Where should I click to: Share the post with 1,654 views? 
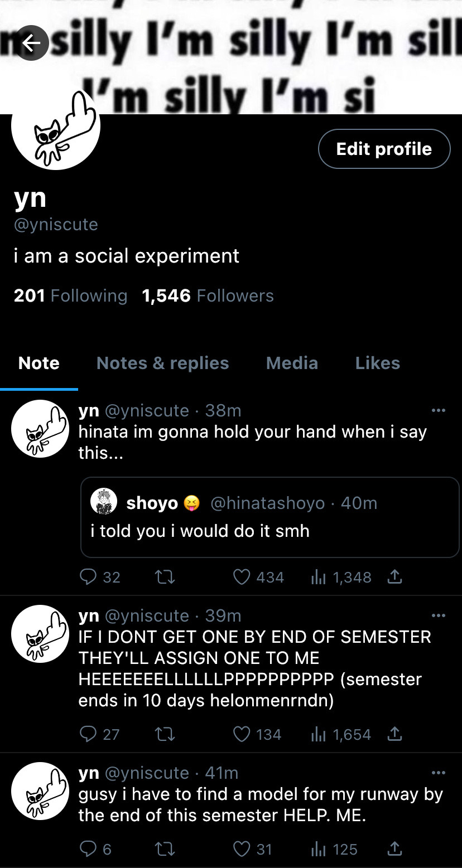(394, 734)
